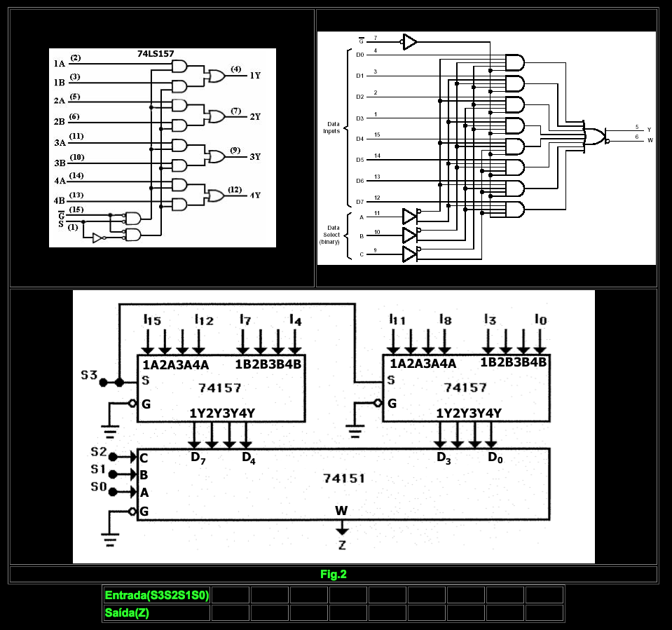Viewport: 672px width, 630px height.
Task: Click the D0 label on 74151
Action: click(x=495, y=458)
